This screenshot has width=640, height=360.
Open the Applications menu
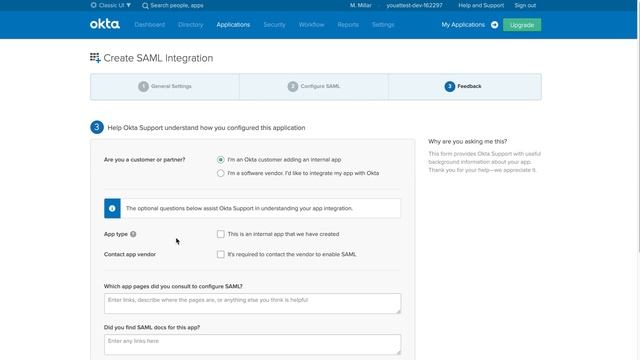(233, 25)
